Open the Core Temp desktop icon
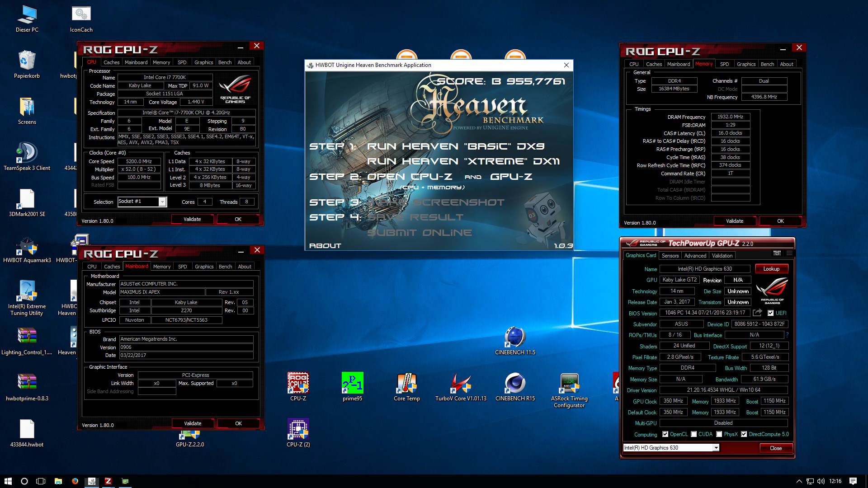The width and height of the screenshot is (868, 488). [407, 387]
